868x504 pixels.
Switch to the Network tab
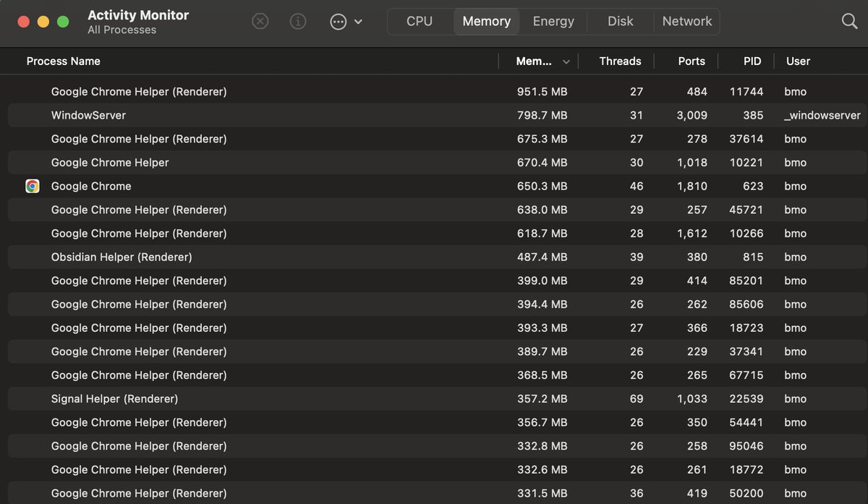point(687,22)
